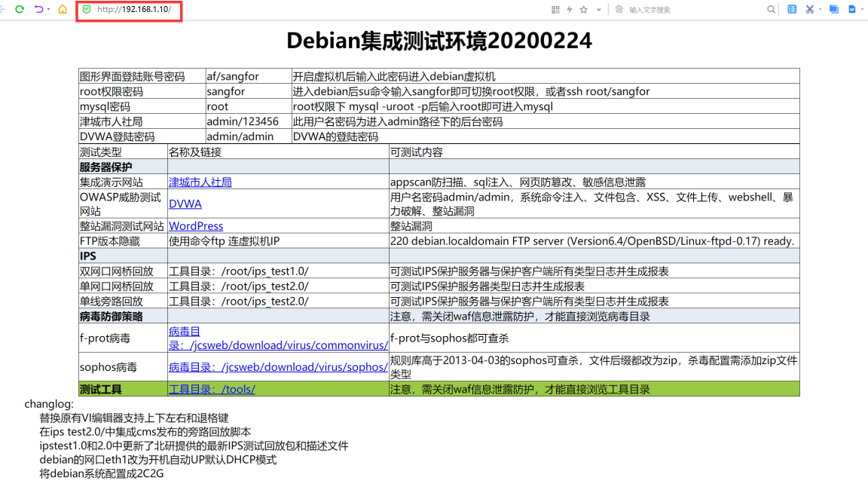The width and height of the screenshot is (868, 490).
Task: Click the lightning speed mode icon
Action: (570, 10)
